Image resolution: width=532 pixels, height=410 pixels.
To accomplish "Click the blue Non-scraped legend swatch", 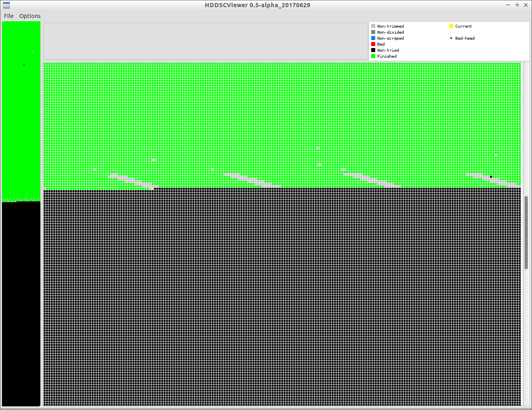I will 373,38.
